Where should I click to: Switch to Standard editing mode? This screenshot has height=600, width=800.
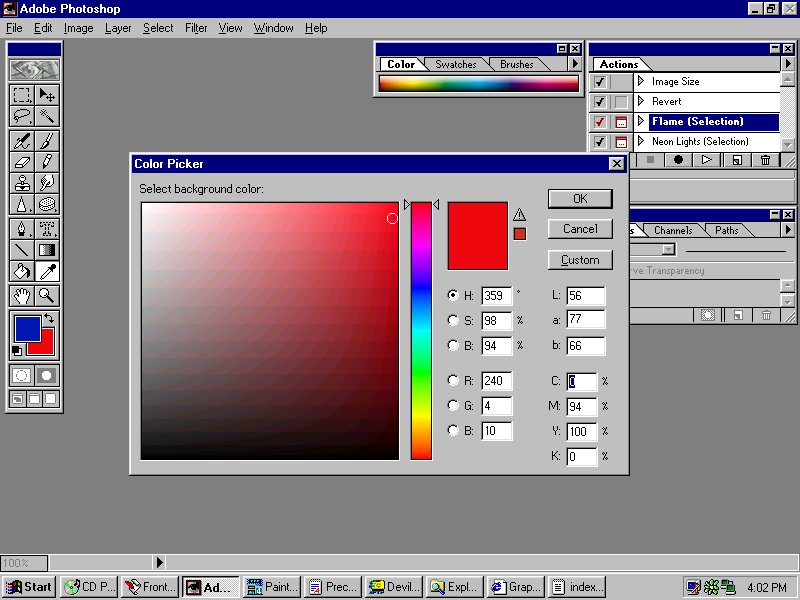coord(21,376)
